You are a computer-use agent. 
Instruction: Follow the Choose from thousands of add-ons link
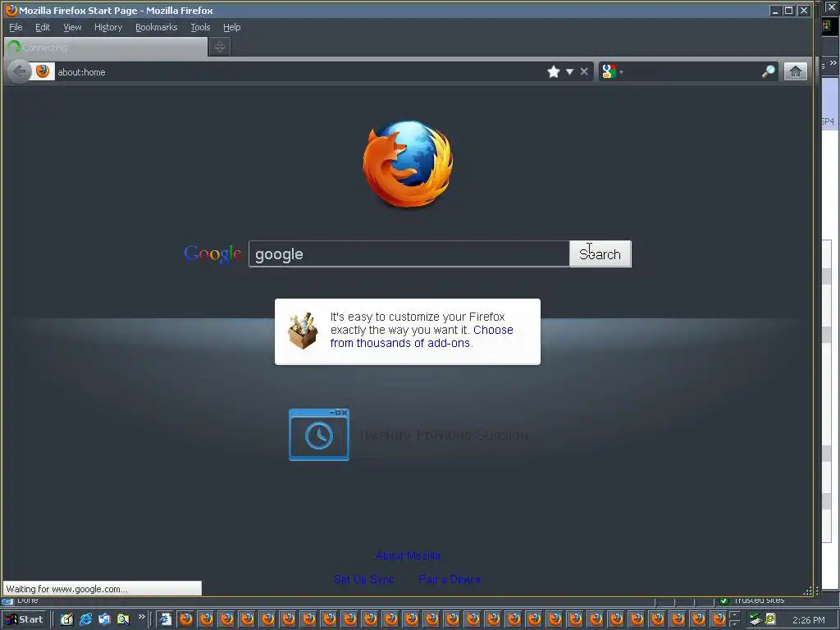[421, 336]
